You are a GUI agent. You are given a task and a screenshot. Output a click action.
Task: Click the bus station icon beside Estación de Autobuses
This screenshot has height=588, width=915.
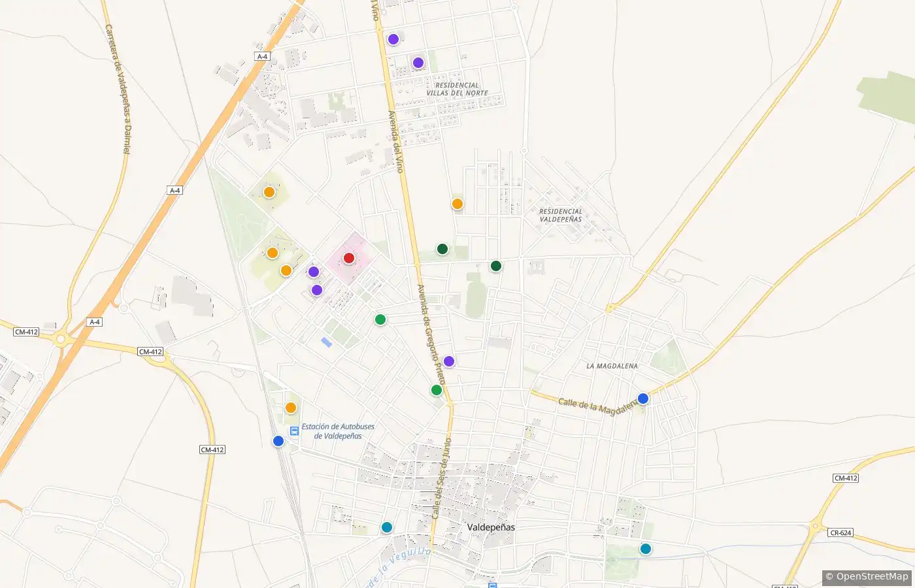click(x=294, y=431)
